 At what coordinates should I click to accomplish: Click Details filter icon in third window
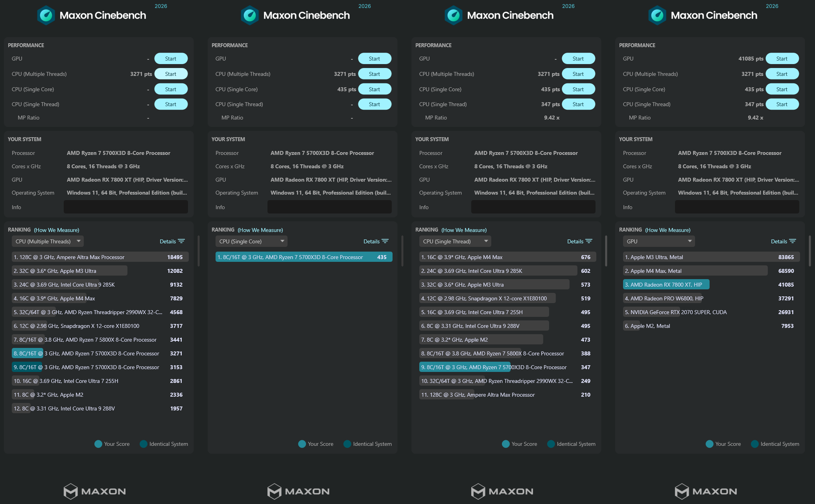(589, 241)
